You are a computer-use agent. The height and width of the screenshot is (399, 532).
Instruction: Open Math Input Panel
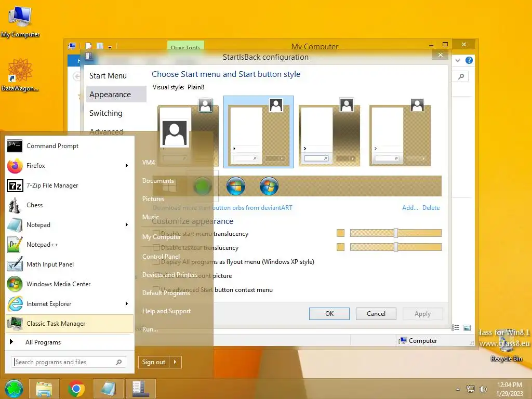point(70,264)
